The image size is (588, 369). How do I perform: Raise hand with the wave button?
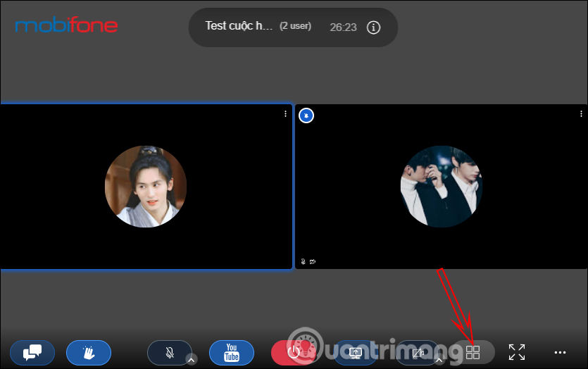(x=89, y=353)
